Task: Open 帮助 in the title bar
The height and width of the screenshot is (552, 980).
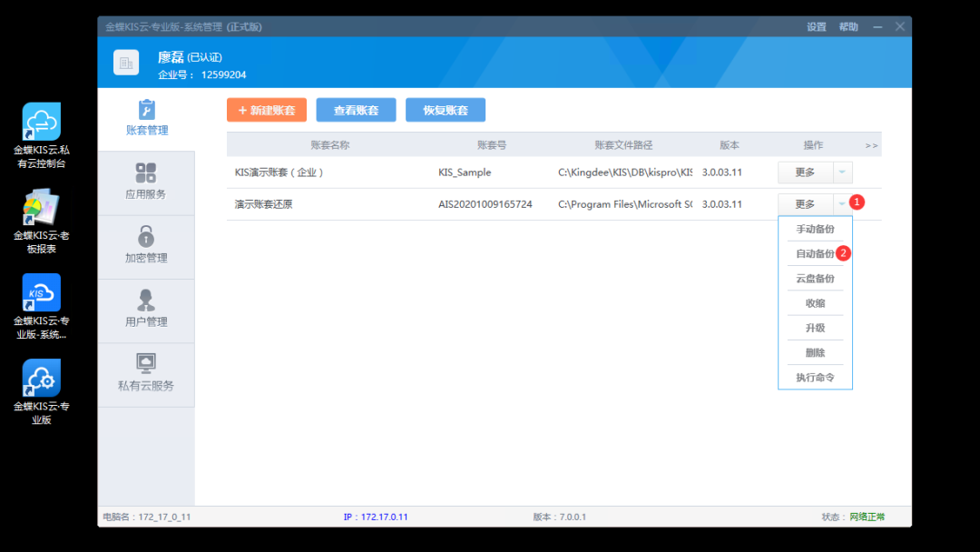Action: 848,27
